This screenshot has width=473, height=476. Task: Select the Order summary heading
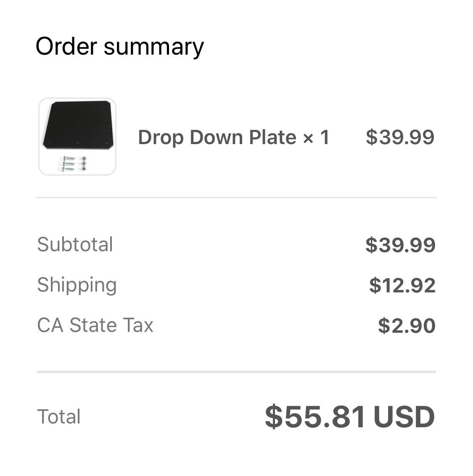tap(120, 47)
